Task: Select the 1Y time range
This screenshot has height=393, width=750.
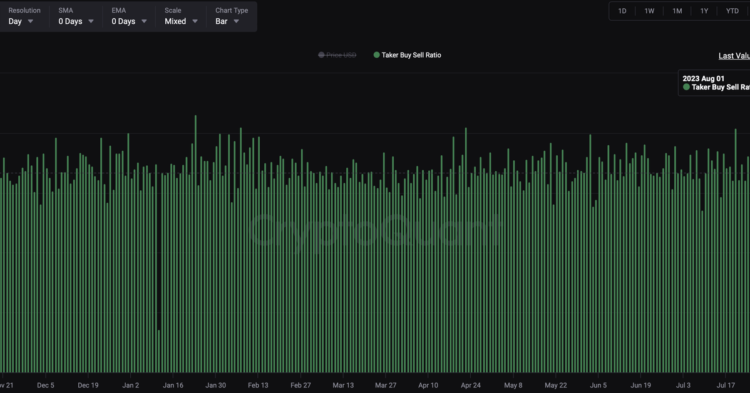Action: [704, 11]
